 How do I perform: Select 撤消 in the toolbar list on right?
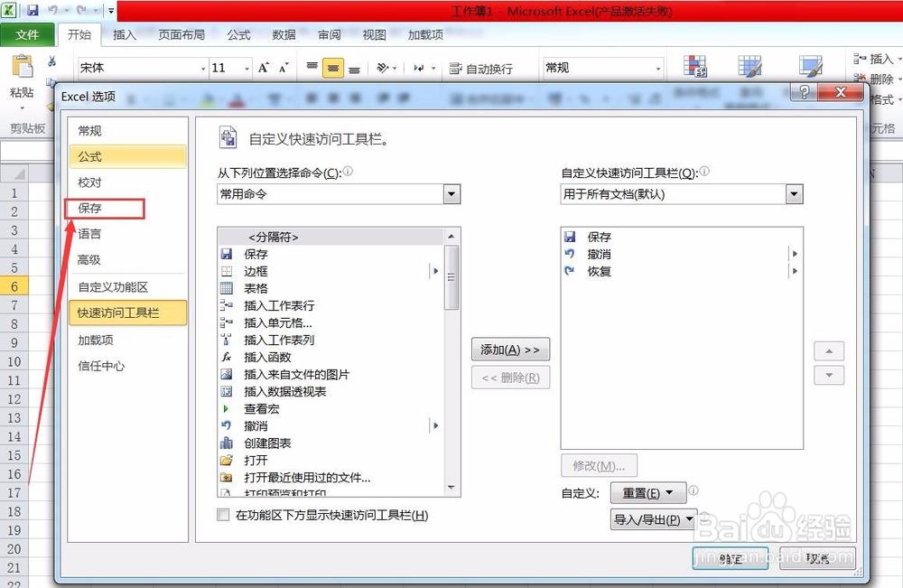681,254
